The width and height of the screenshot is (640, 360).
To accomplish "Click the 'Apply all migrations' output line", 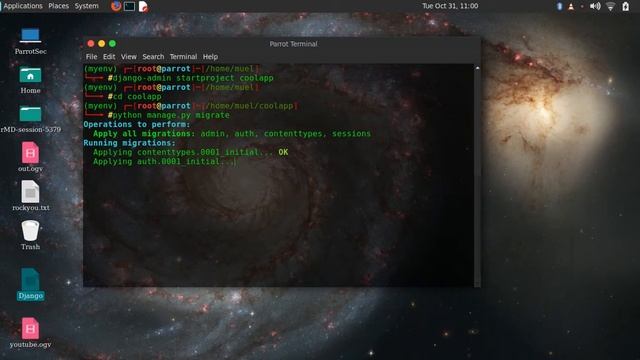I will tap(232, 134).
